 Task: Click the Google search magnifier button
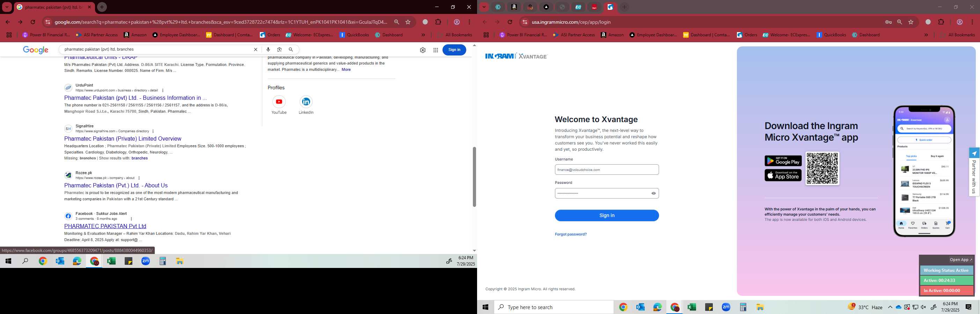[x=291, y=50]
